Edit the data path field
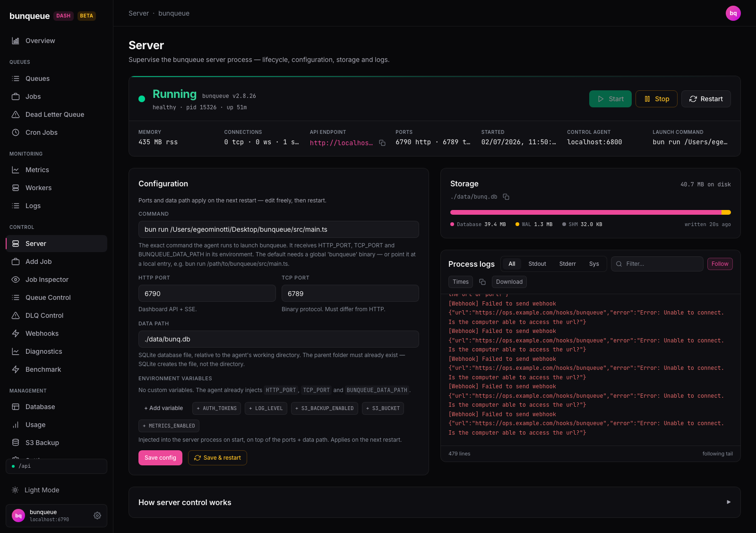The width and height of the screenshot is (756, 533). pos(279,339)
